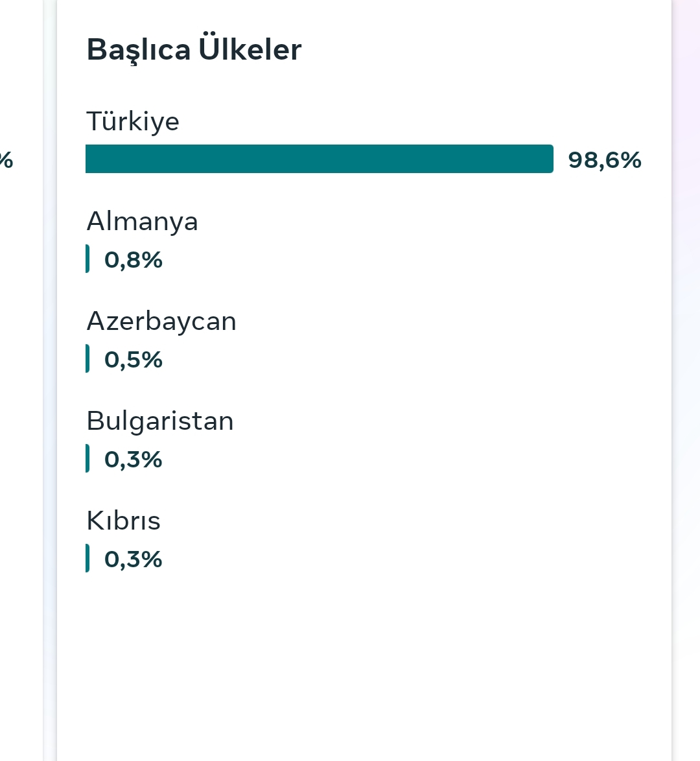Screen dimensions: 700x761
Task: Select the Bulgaristan country label
Action: [x=159, y=421]
